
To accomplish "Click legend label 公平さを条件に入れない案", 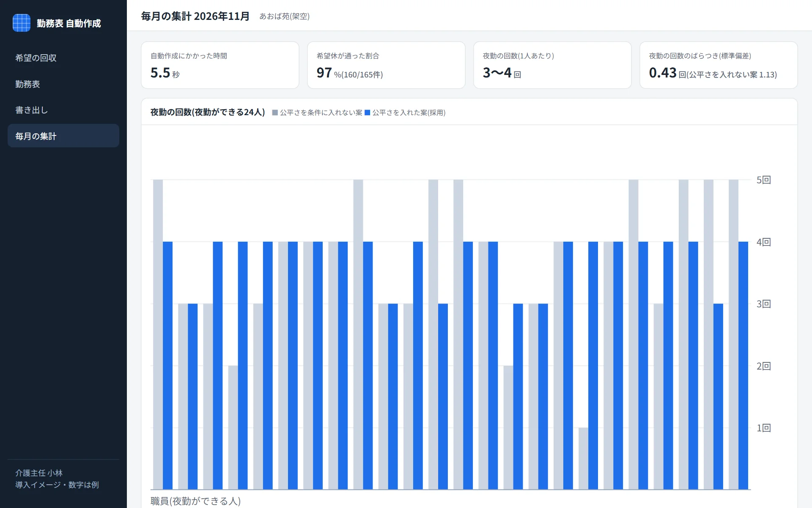I will tap(321, 113).
